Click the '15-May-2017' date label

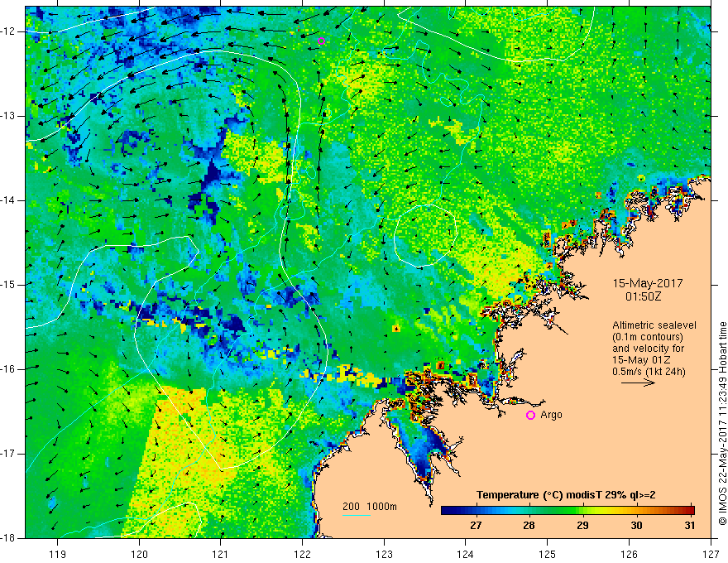[647, 283]
